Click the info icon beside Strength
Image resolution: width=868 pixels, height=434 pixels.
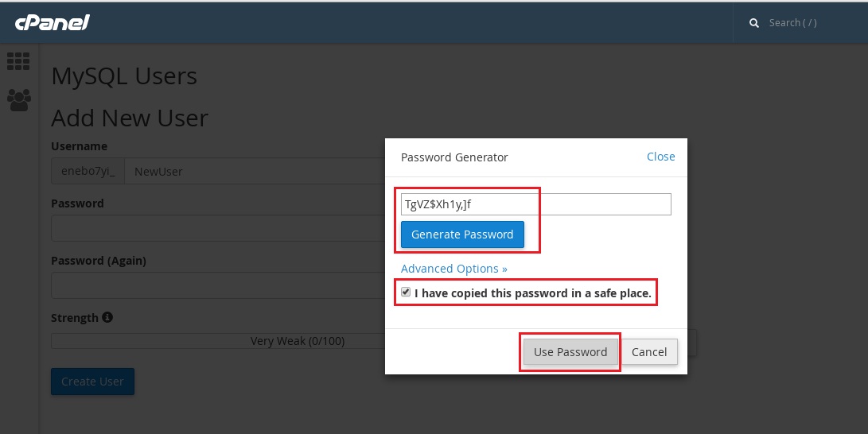click(x=107, y=317)
